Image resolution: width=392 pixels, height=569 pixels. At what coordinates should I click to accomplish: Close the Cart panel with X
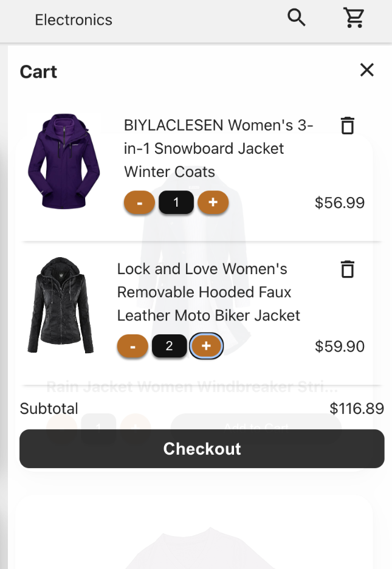pos(367,70)
